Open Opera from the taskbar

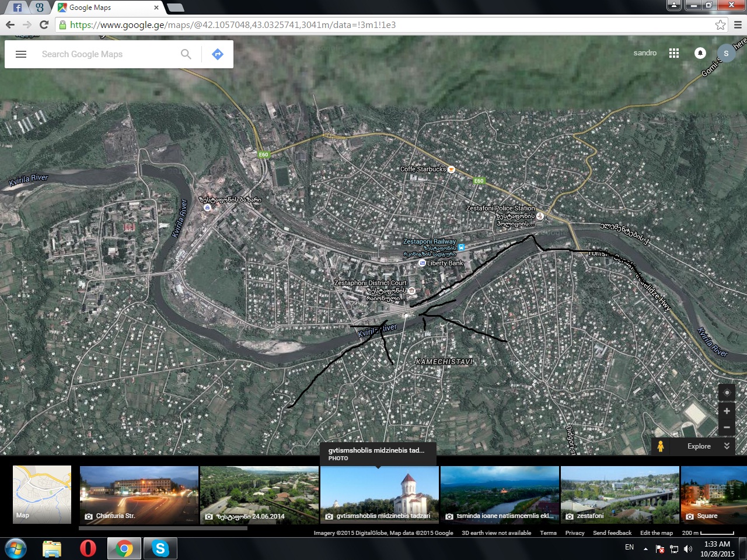[88, 549]
